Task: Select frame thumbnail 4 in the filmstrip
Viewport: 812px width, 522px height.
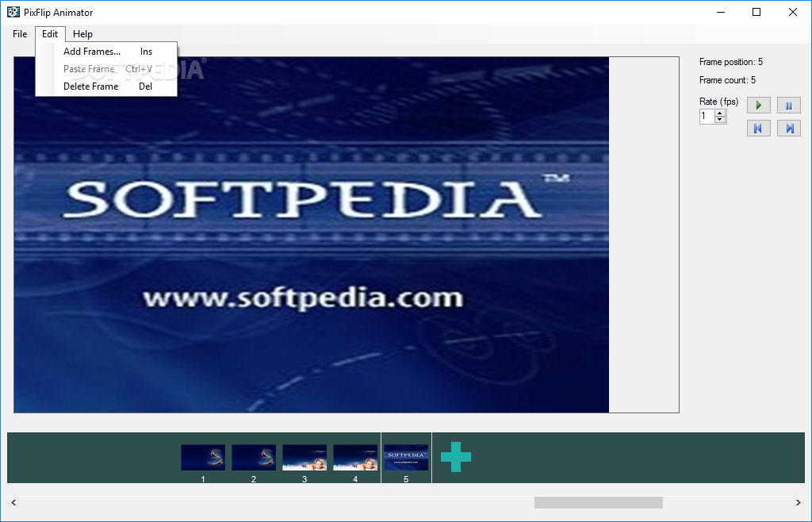Action: point(355,457)
